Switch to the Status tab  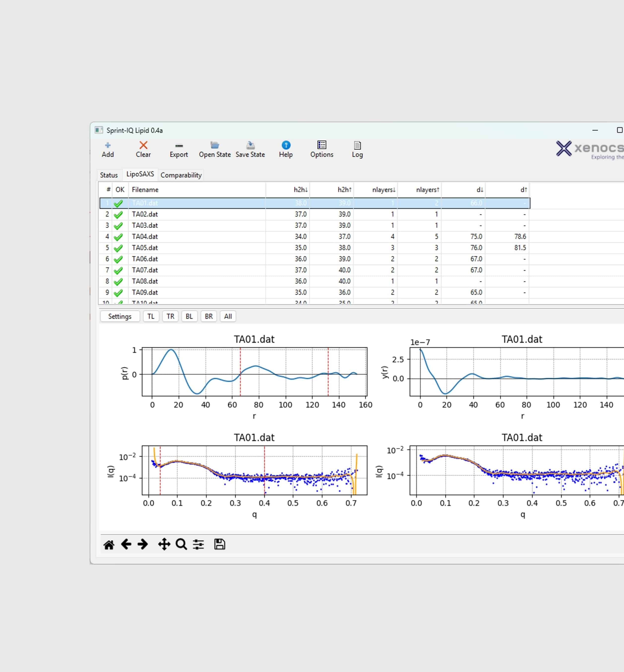[x=109, y=175]
